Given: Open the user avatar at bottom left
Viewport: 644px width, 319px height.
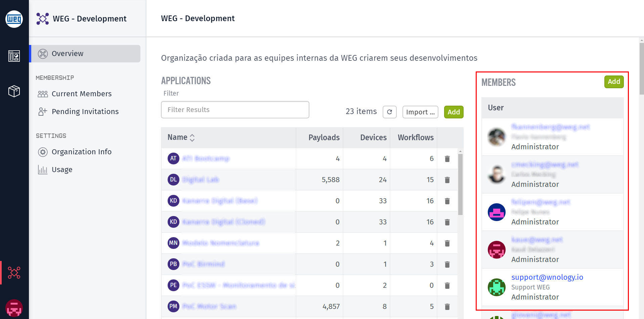Looking at the screenshot, I should tap(14, 308).
